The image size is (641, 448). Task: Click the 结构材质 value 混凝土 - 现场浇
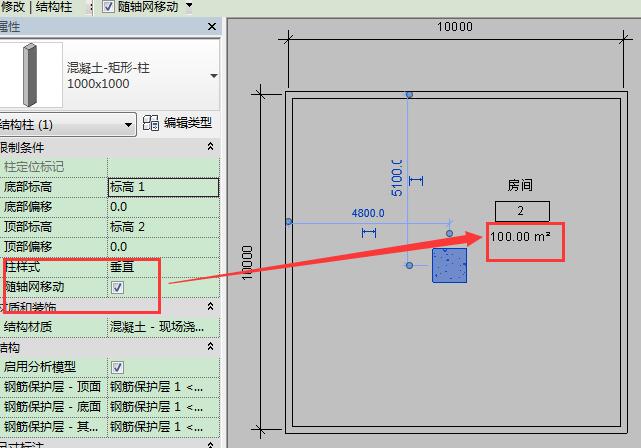[x=163, y=327]
